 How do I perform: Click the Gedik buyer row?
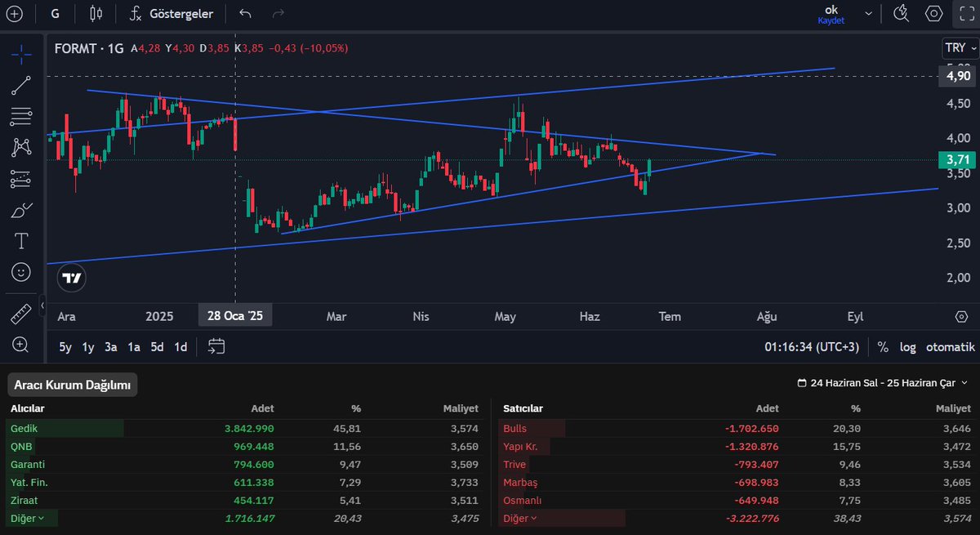(243, 428)
